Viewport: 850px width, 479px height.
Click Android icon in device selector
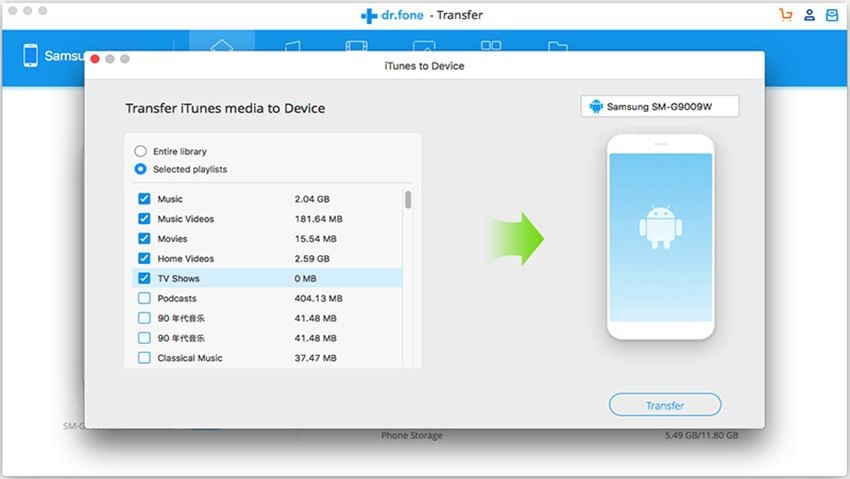pos(596,106)
